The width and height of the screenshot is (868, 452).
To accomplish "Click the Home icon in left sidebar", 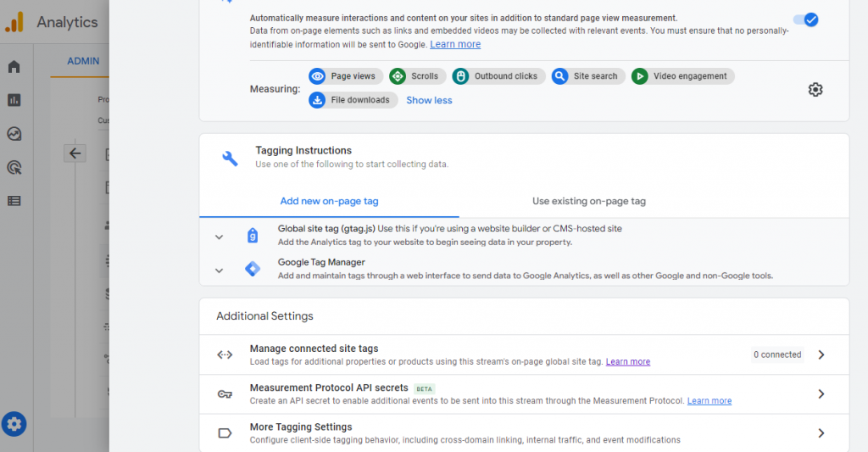I will coord(14,67).
